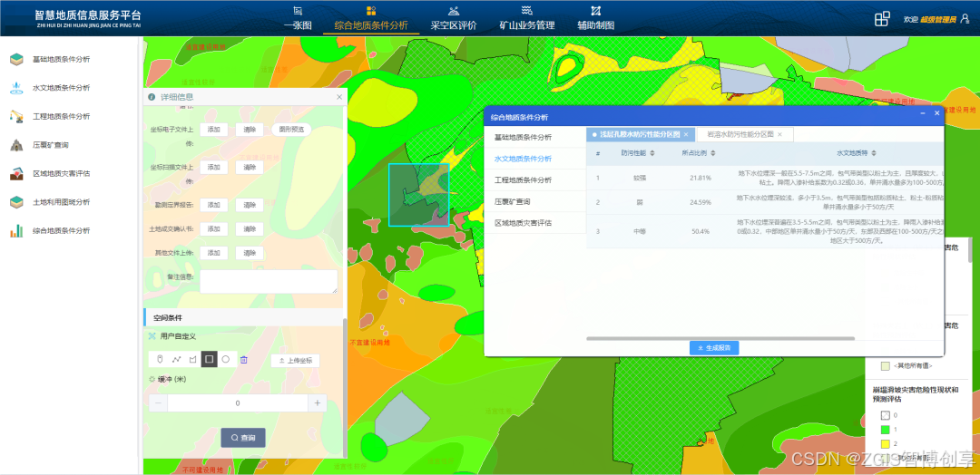
Task: Select the polyline drawing tool
Action: (176, 359)
